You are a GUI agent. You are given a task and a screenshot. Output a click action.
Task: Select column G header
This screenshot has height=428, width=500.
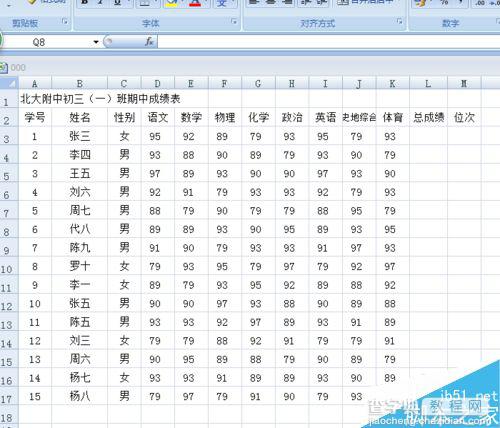point(259,83)
